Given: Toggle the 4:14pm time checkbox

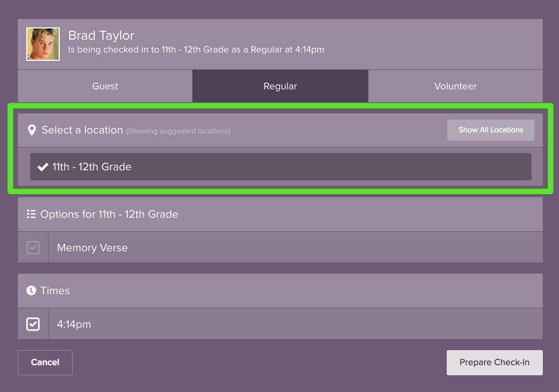Looking at the screenshot, I should coord(33,324).
